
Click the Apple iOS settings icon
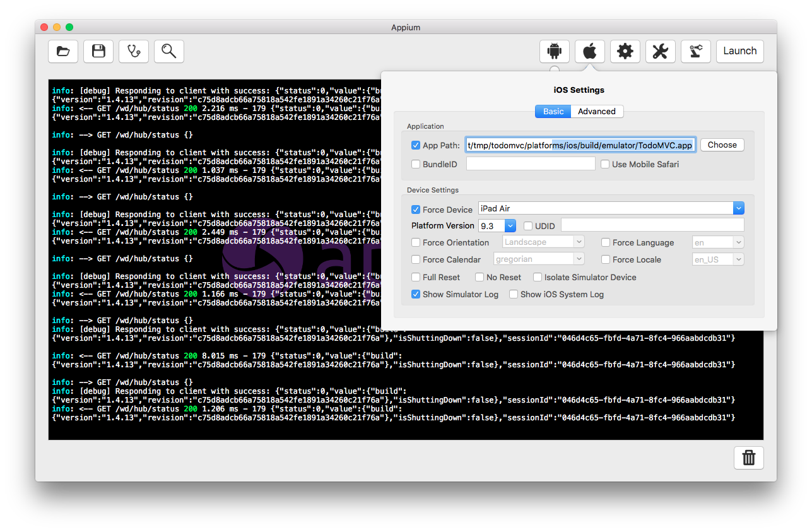590,51
